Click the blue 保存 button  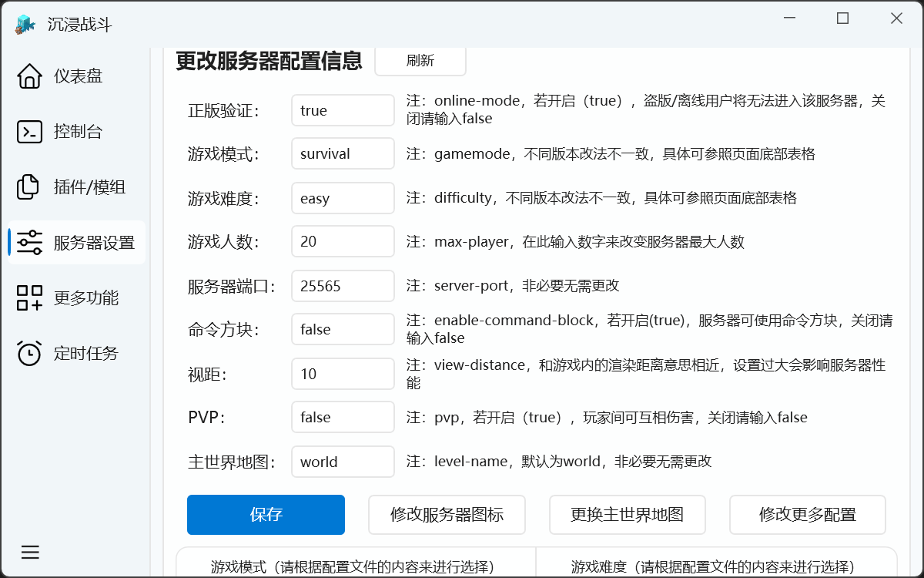(x=266, y=515)
